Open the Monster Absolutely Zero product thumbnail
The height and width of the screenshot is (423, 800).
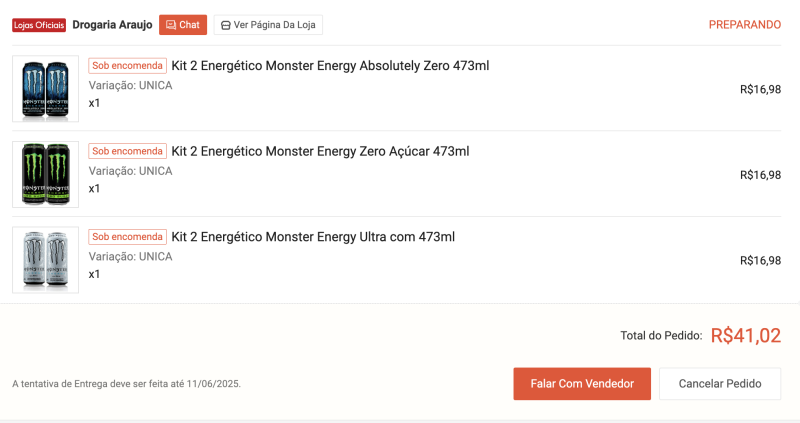click(x=45, y=89)
